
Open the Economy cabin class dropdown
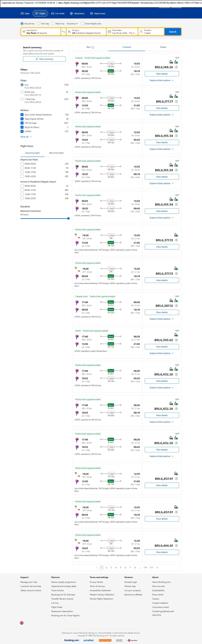72,24
